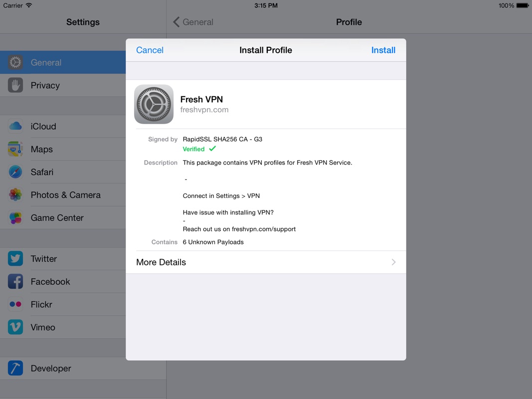Open Game Center settings row
Viewport: 532px width, 399px height.
tap(63, 218)
